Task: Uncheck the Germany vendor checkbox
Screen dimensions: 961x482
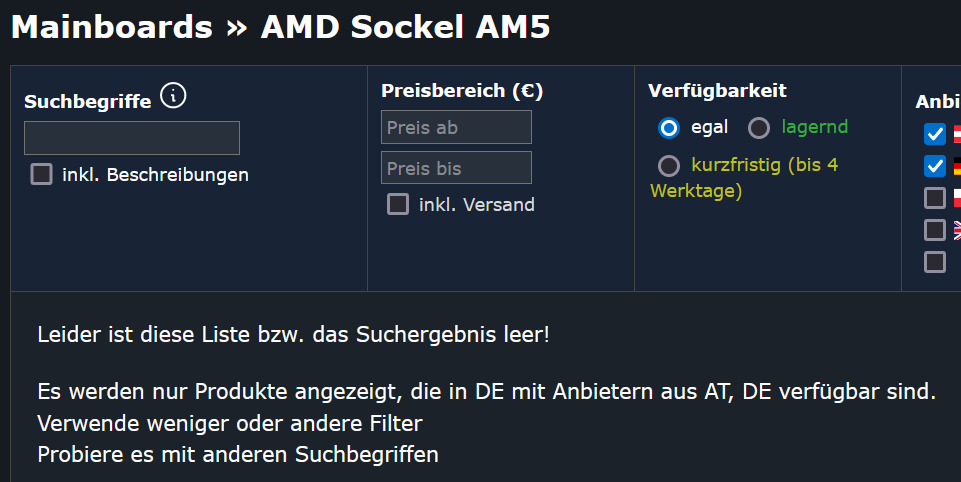Action: (x=935, y=166)
